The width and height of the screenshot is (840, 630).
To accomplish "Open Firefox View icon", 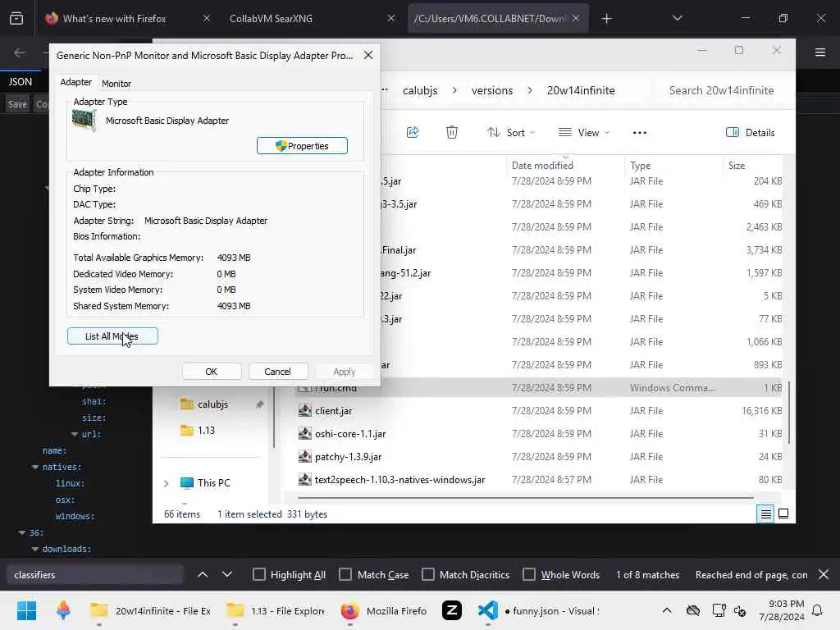I will [16, 19].
